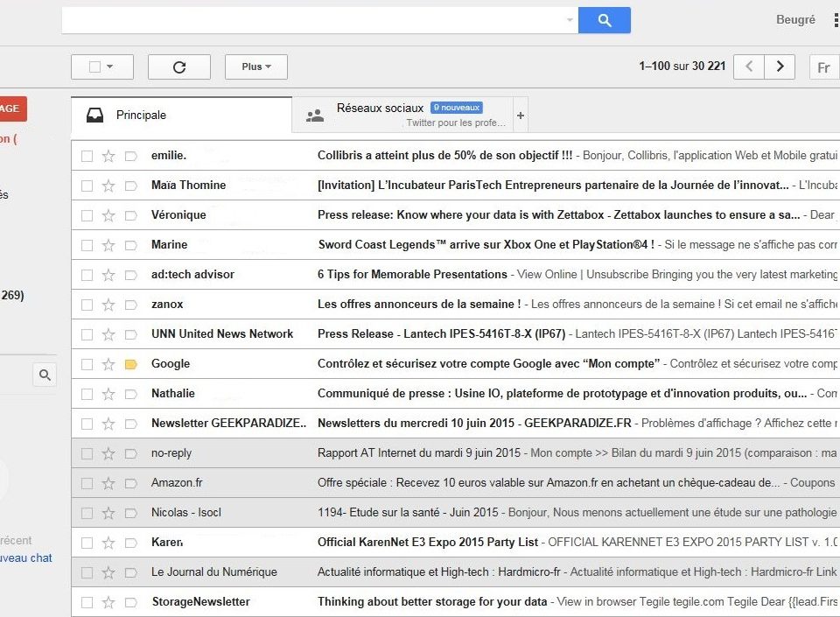Open the Fr input language selector
This screenshot has width=840, height=617.
(824, 67)
